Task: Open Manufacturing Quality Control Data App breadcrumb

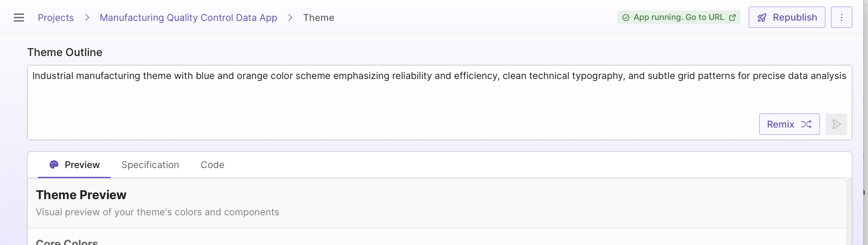Action: 189,18
